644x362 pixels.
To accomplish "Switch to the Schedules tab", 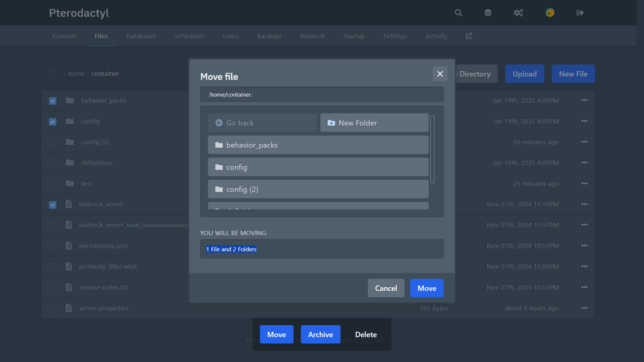I will pyautogui.click(x=189, y=36).
